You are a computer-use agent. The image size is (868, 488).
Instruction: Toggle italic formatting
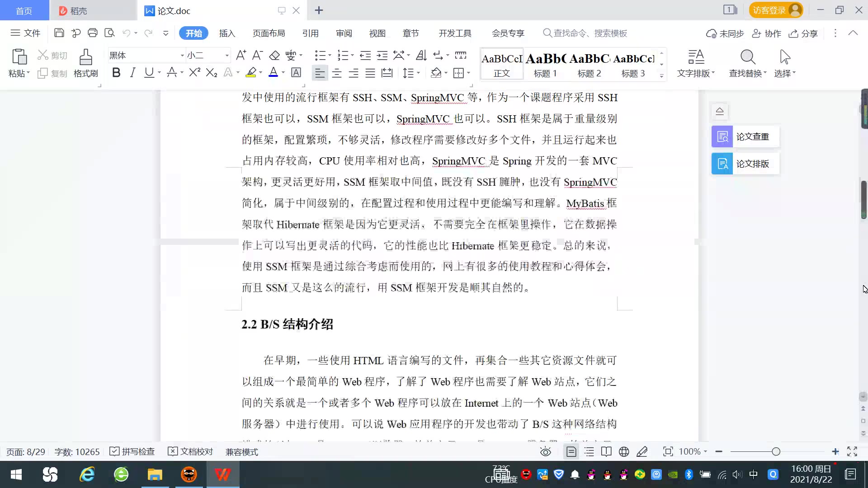[132, 72]
